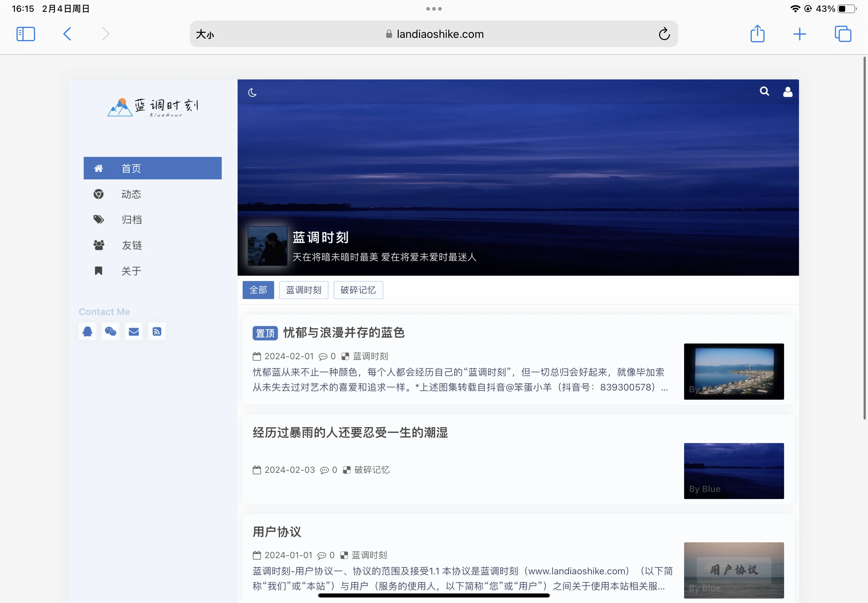Open 动态 in sidebar menu
This screenshot has height=603, width=868.
tap(131, 194)
